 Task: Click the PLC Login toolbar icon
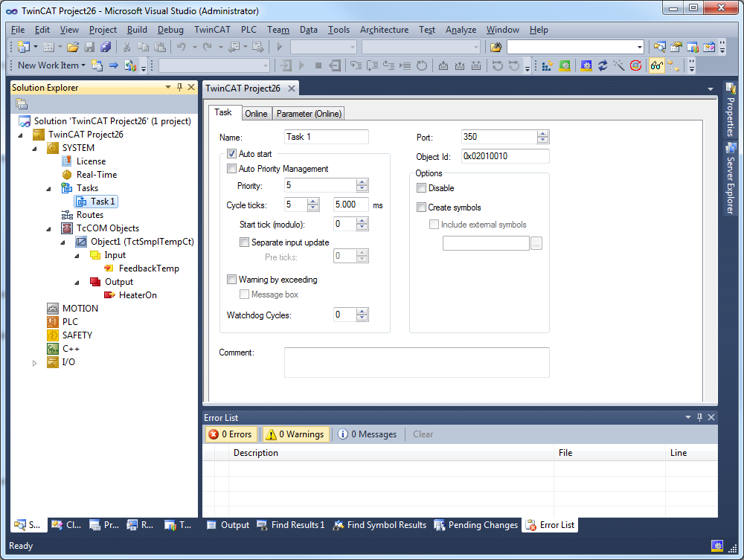point(286,65)
